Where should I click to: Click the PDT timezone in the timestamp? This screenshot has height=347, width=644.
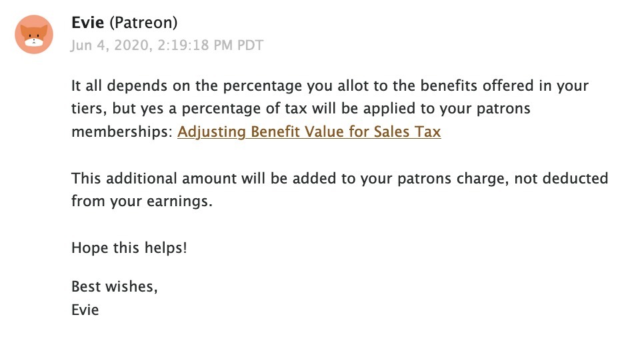click(x=251, y=45)
